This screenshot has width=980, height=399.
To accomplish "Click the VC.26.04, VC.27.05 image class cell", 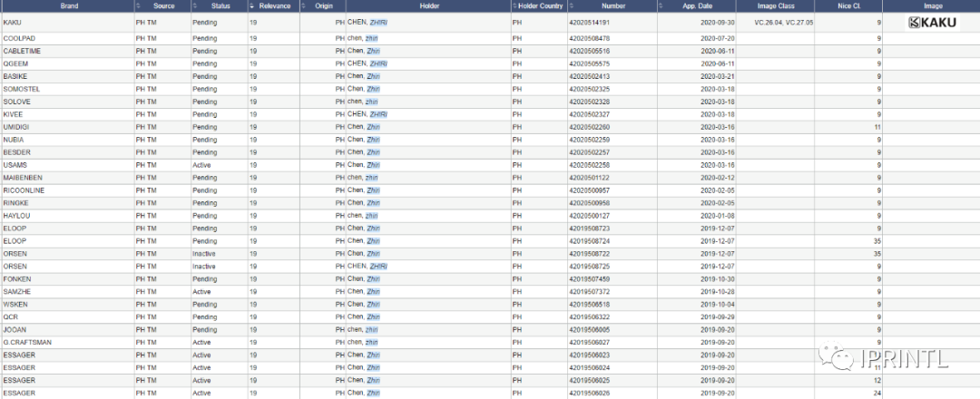I will (x=784, y=23).
